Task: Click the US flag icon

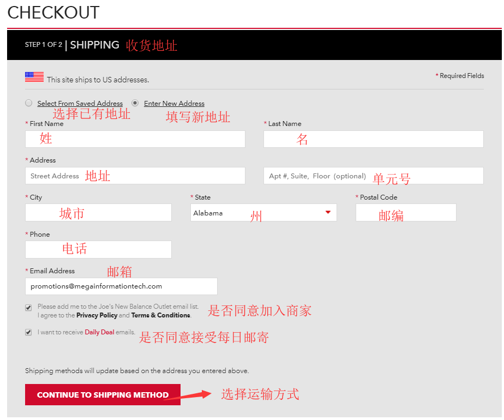Action: [x=34, y=77]
